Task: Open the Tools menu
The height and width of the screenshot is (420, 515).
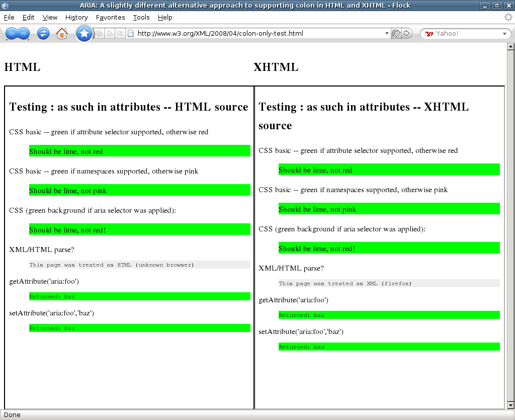Action: point(141,18)
